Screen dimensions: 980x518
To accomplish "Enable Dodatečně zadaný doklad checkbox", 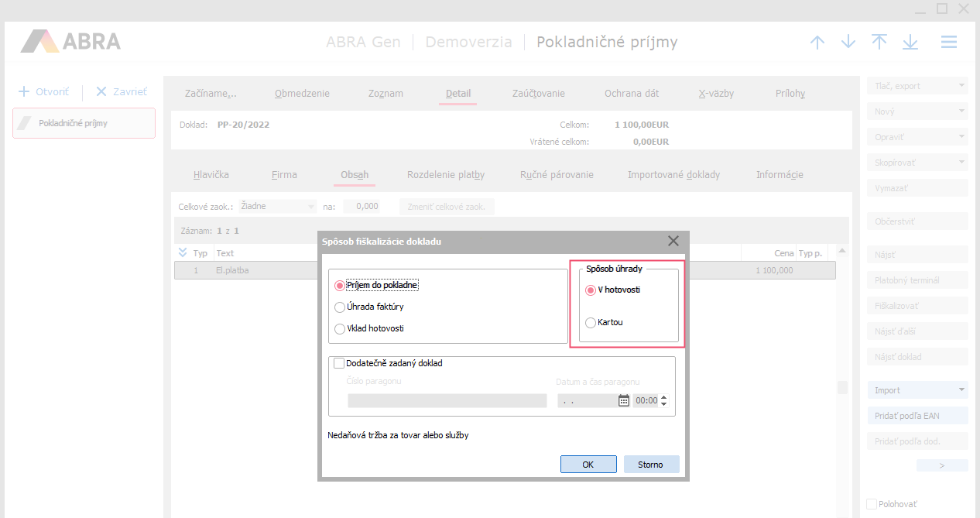I will click(x=339, y=362).
